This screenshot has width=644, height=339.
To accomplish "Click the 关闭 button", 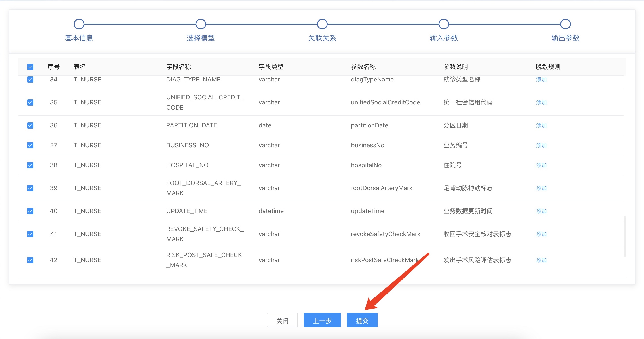I will point(282,320).
